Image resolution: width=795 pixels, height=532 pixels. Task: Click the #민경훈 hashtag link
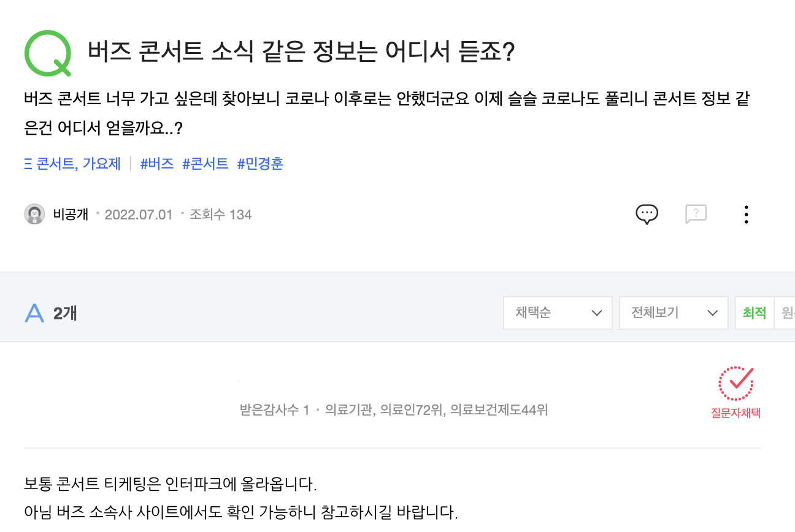pyautogui.click(x=260, y=164)
